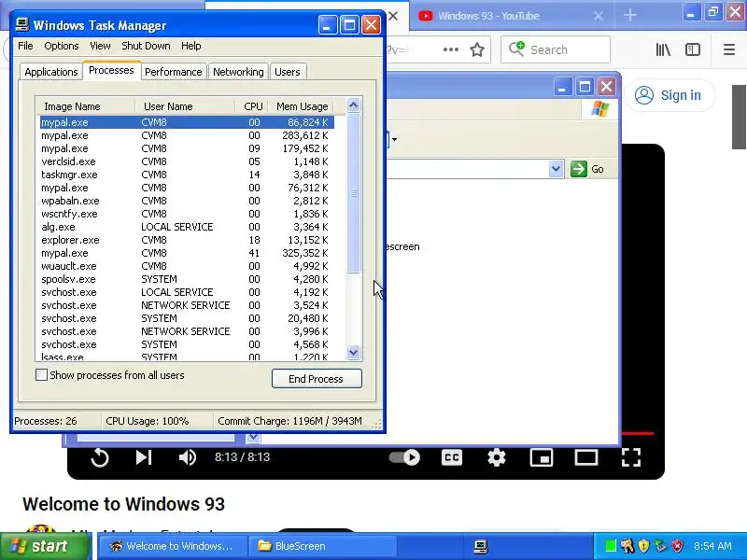Select mypal.exe using 283,612 K
The image size is (747, 560).
[x=187, y=135]
